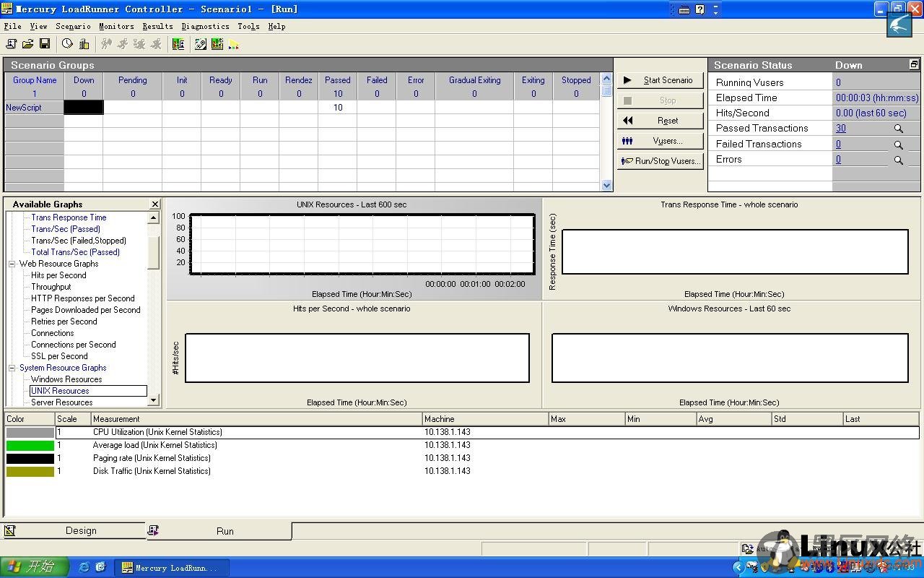
Task: Click the black Paging rate color swatch
Action: 30,458
